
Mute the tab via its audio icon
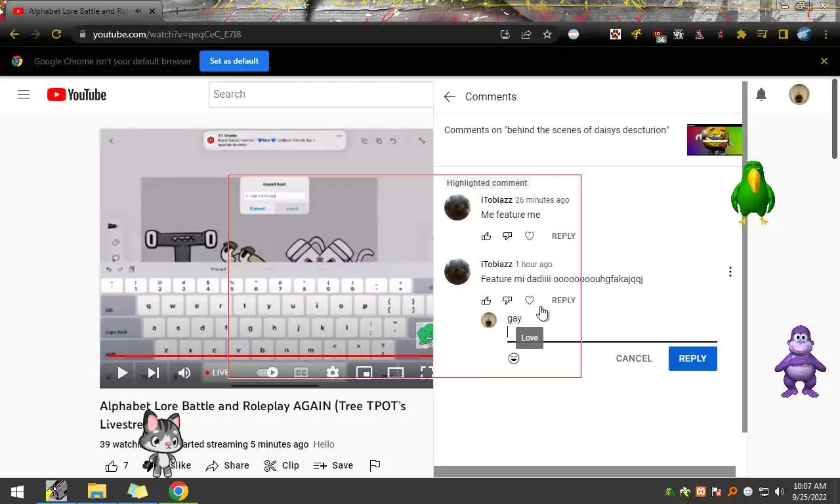click(x=138, y=11)
